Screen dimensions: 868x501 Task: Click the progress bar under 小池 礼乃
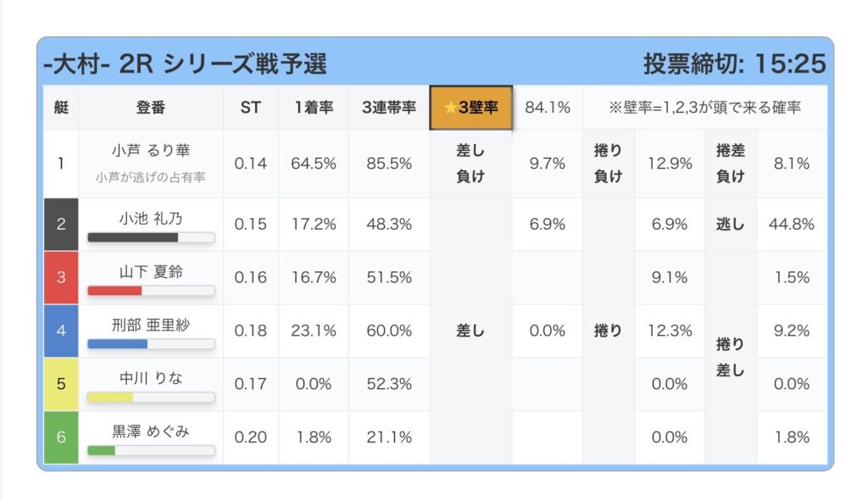pyautogui.click(x=151, y=238)
